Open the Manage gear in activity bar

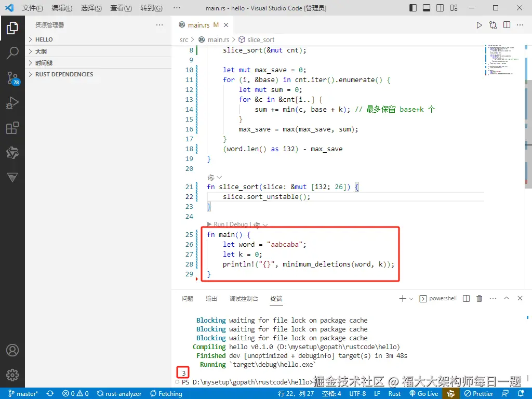12,375
